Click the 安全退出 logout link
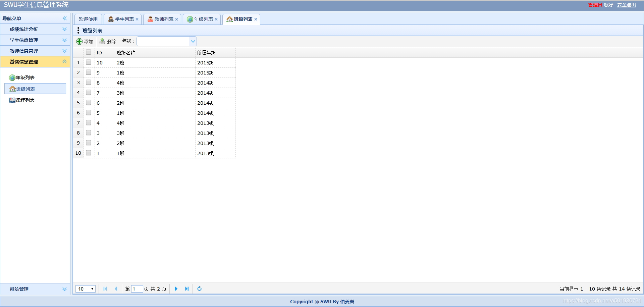This screenshot has width=644, height=307. pos(627,5)
